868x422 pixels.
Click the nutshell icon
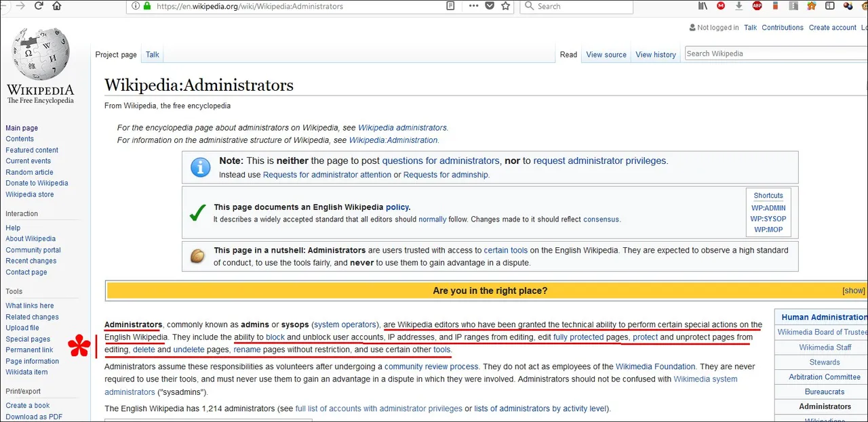click(198, 256)
